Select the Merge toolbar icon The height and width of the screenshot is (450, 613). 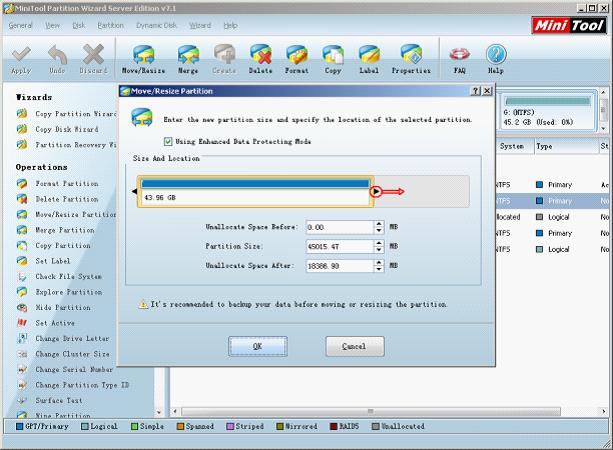coord(188,60)
